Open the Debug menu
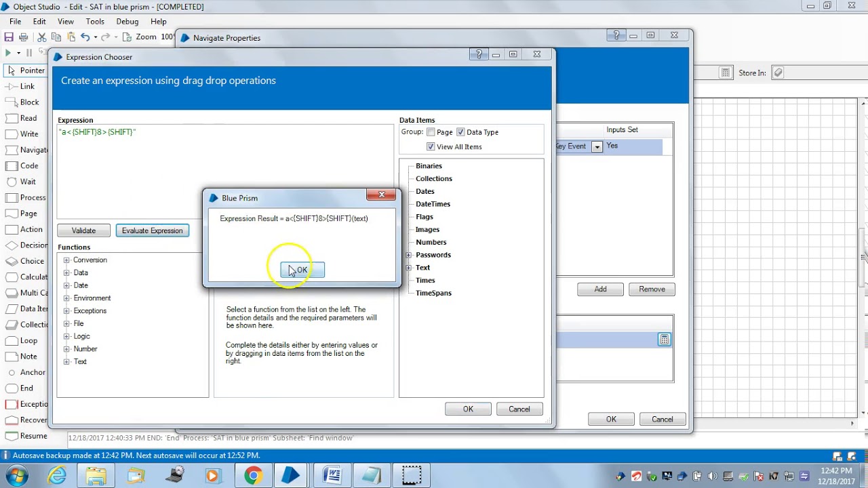Image resolution: width=868 pixels, height=488 pixels. coord(127,22)
